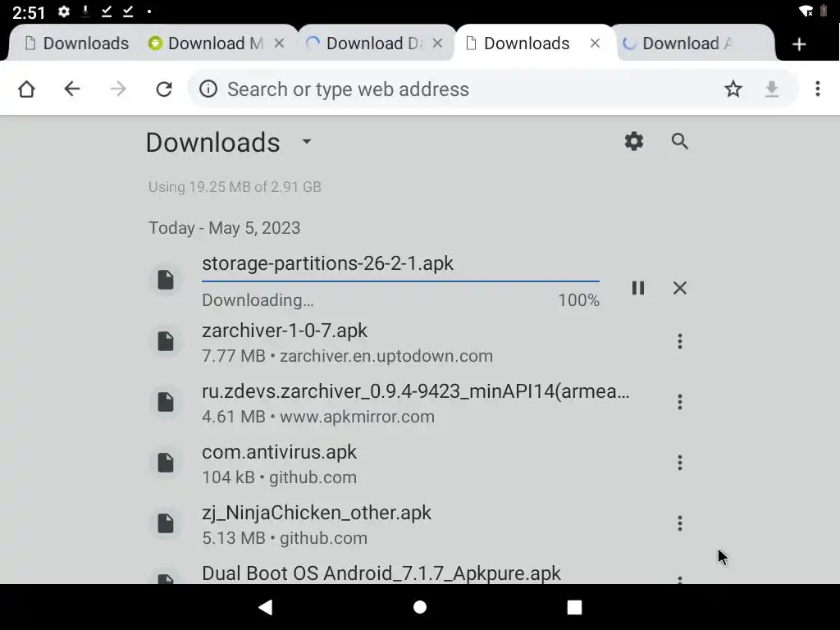Image resolution: width=840 pixels, height=630 pixels.
Task: Click file icon of com.antivirus.apk
Action: point(166,463)
